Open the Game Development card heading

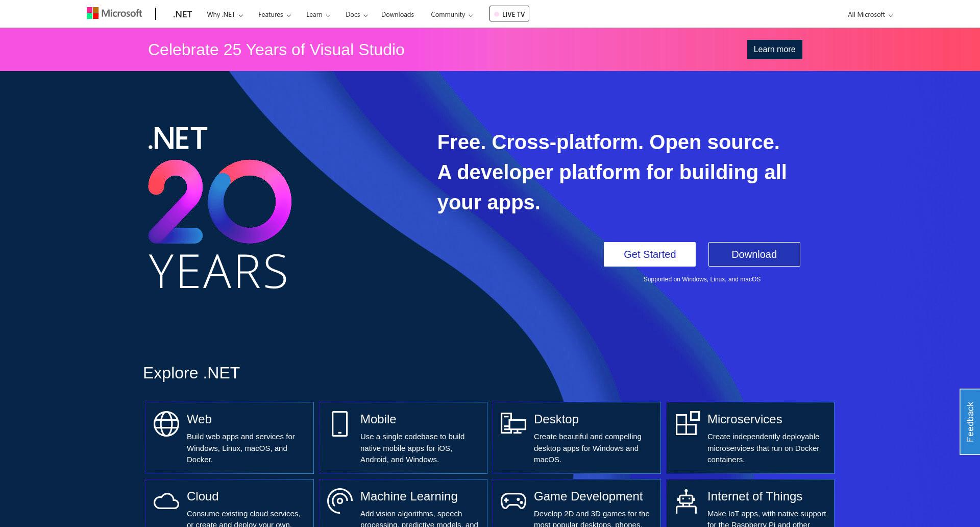click(x=588, y=496)
